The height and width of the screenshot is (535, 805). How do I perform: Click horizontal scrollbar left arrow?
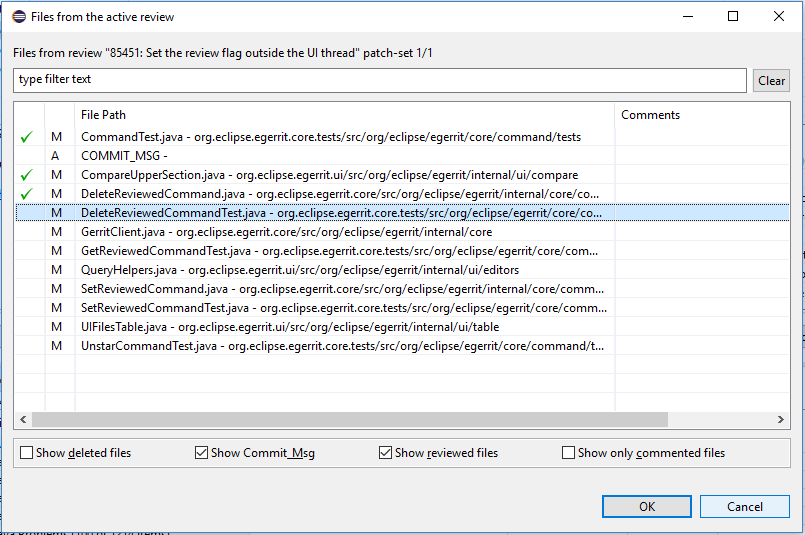pos(23,419)
